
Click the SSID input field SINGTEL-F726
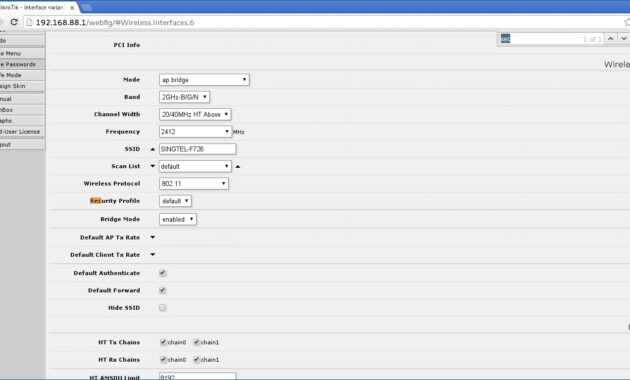point(198,149)
